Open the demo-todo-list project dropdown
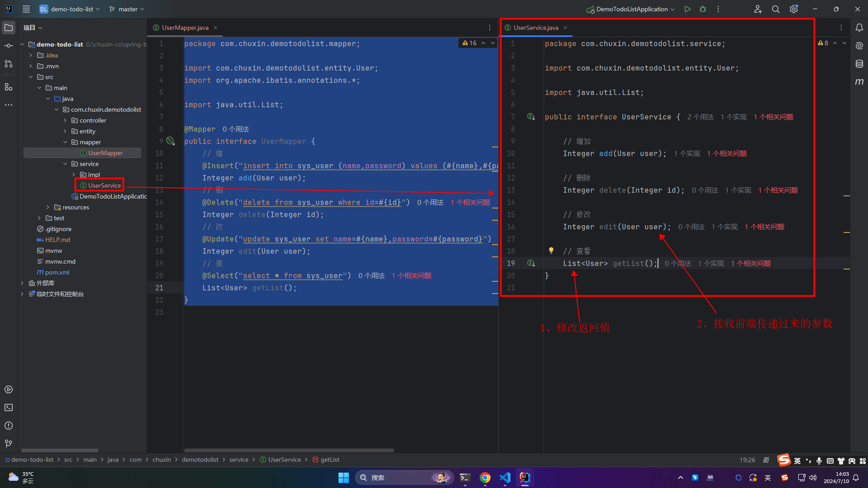Viewport: 868px width, 488px height. point(70,9)
